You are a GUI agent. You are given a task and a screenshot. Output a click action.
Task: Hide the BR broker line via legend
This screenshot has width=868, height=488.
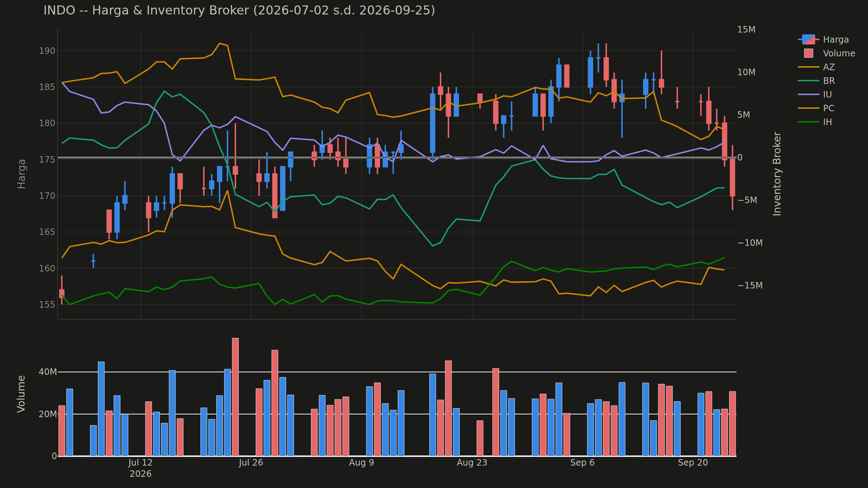(x=816, y=81)
